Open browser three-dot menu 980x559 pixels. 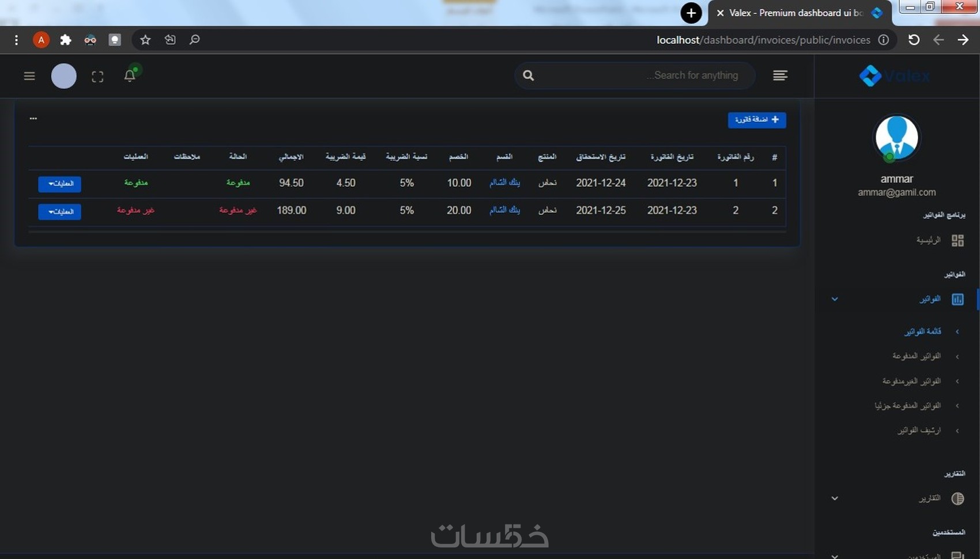pyautogui.click(x=16, y=40)
